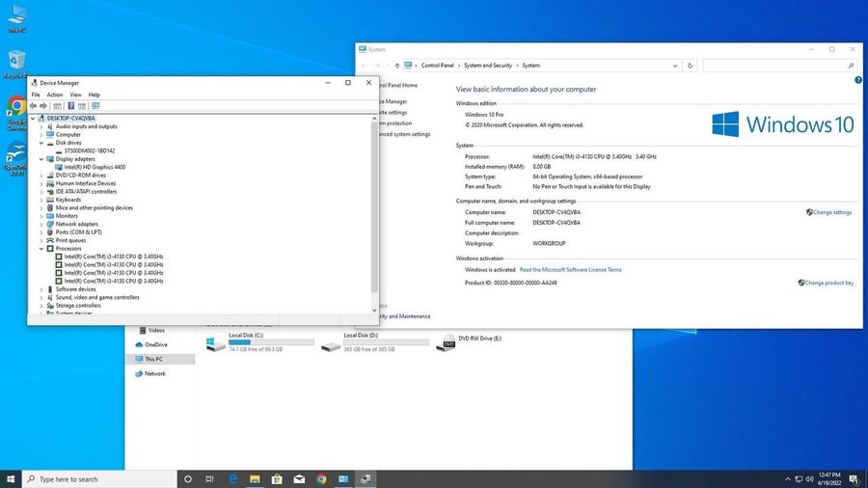Expand the Keyboards category
The image size is (868, 488).
(x=41, y=200)
